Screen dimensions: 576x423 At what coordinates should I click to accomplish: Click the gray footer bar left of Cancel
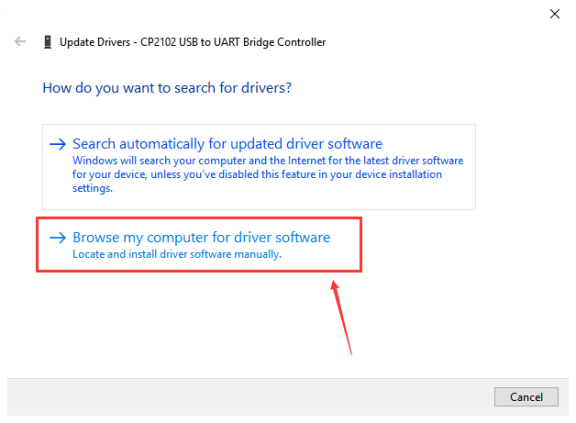point(250,397)
